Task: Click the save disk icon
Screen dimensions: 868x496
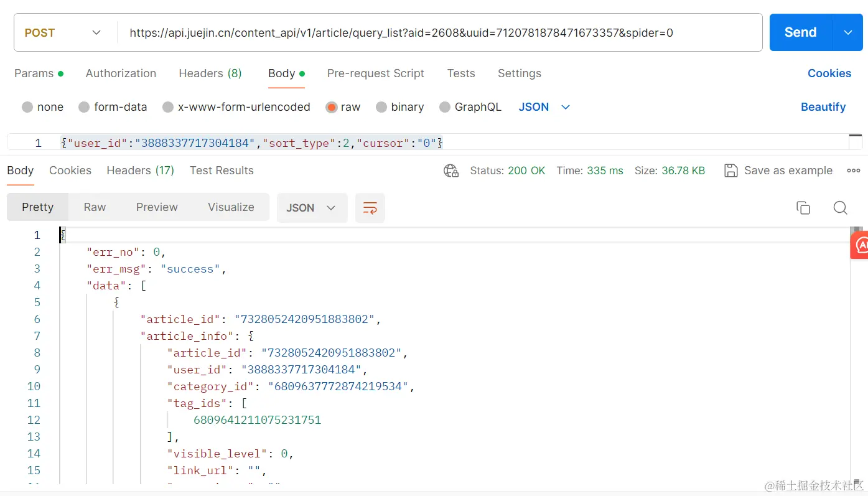Action: tap(731, 171)
